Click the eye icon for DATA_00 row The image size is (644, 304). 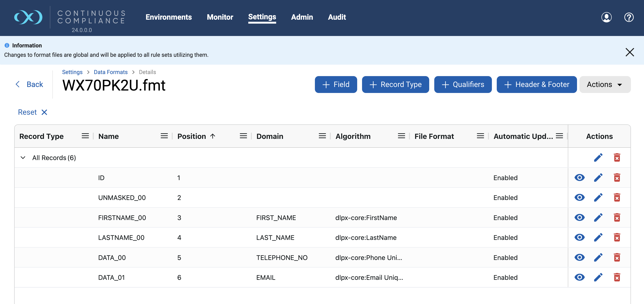(x=579, y=257)
